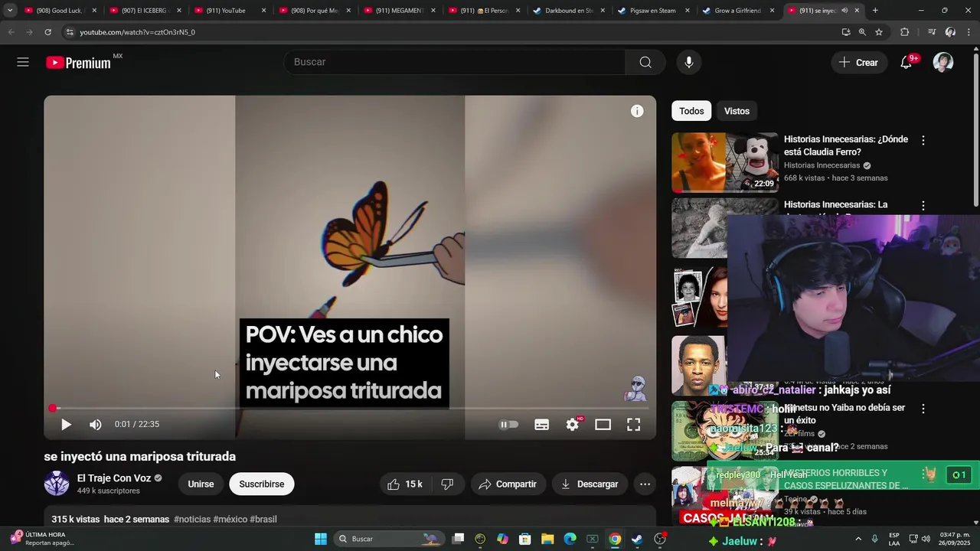Dislike the video
The image size is (980, 551).
tap(448, 484)
